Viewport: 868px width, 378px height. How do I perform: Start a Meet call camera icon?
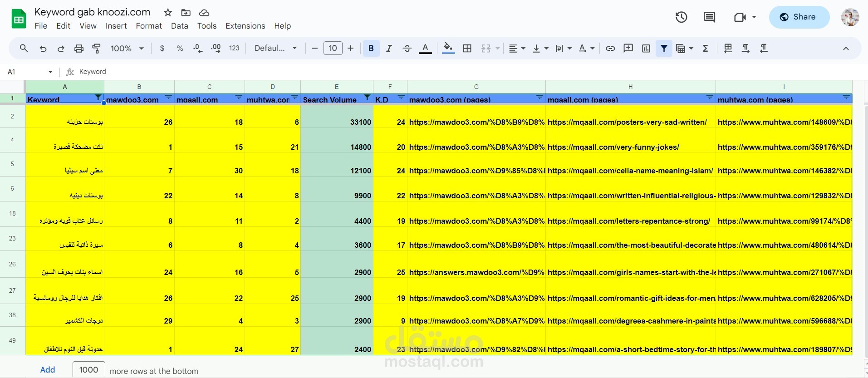[740, 17]
